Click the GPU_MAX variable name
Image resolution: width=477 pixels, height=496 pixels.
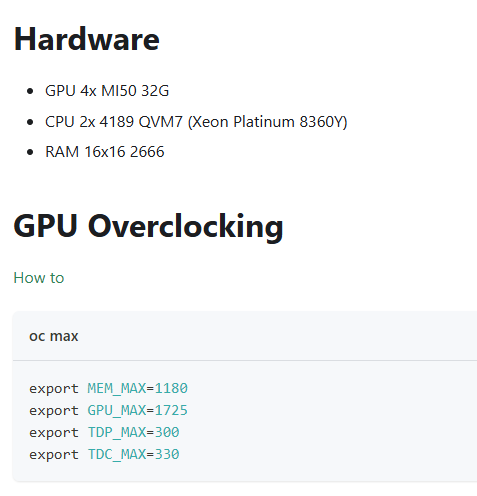coord(117,410)
